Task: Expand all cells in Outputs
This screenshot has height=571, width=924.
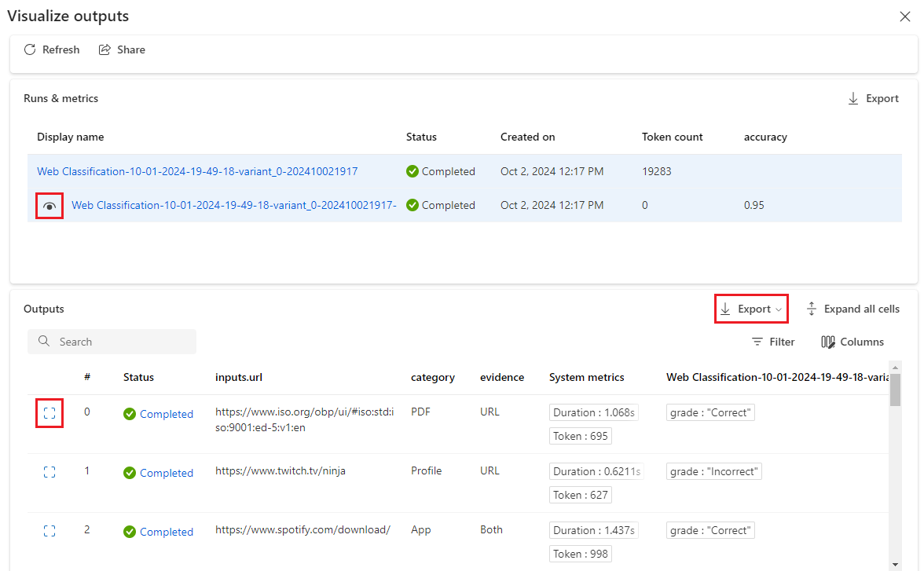Action: pos(852,309)
